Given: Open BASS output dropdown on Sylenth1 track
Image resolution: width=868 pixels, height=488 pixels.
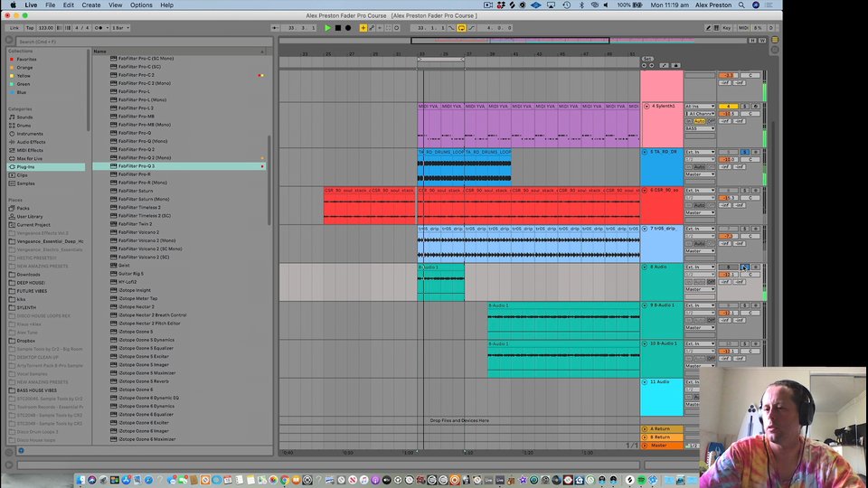Looking at the screenshot, I should [700, 128].
